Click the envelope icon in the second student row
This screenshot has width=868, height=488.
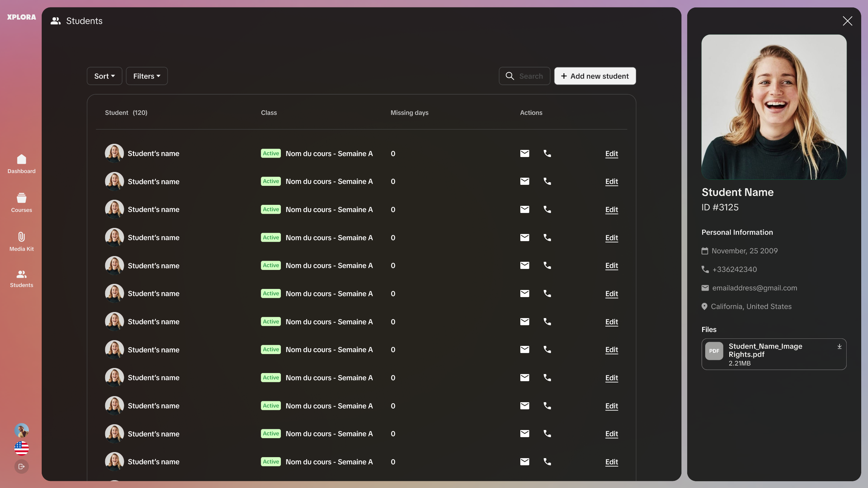click(525, 181)
